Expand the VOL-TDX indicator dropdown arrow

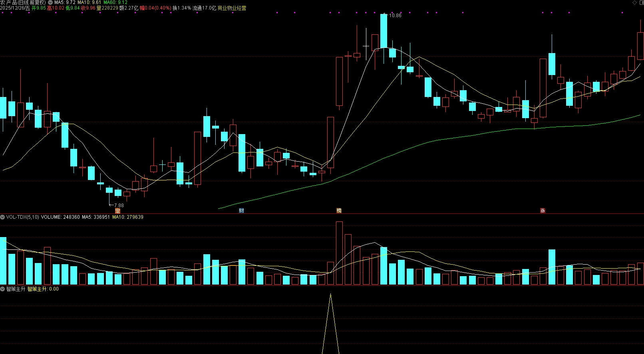tap(2, 217)
